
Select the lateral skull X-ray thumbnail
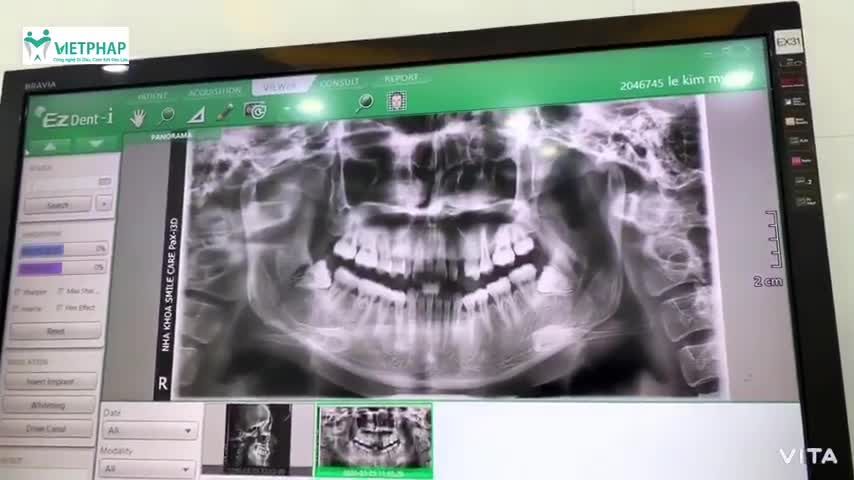[x=257, y=438]
